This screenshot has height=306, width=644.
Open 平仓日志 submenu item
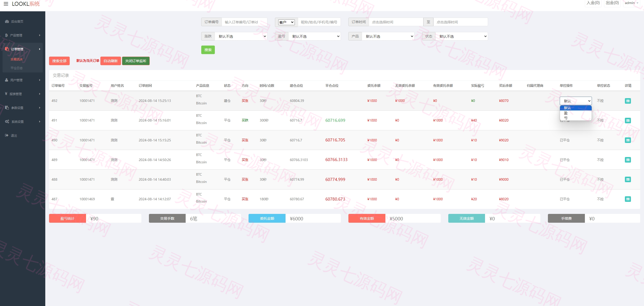(17, 68)
